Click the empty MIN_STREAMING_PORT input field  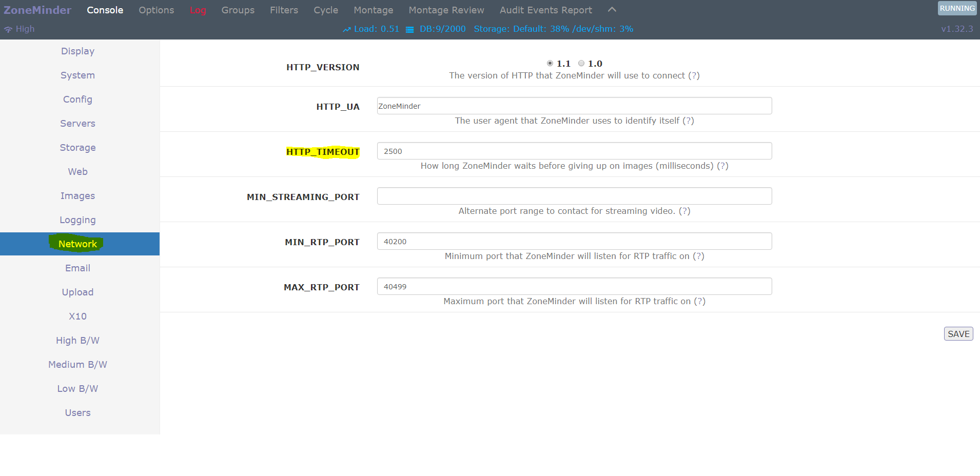point(574,196)
